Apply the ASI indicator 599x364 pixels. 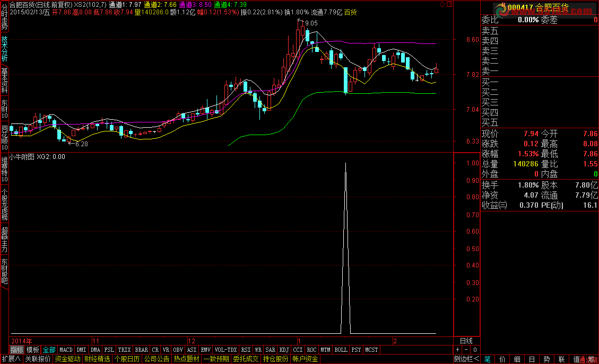(x=192, y=350)
